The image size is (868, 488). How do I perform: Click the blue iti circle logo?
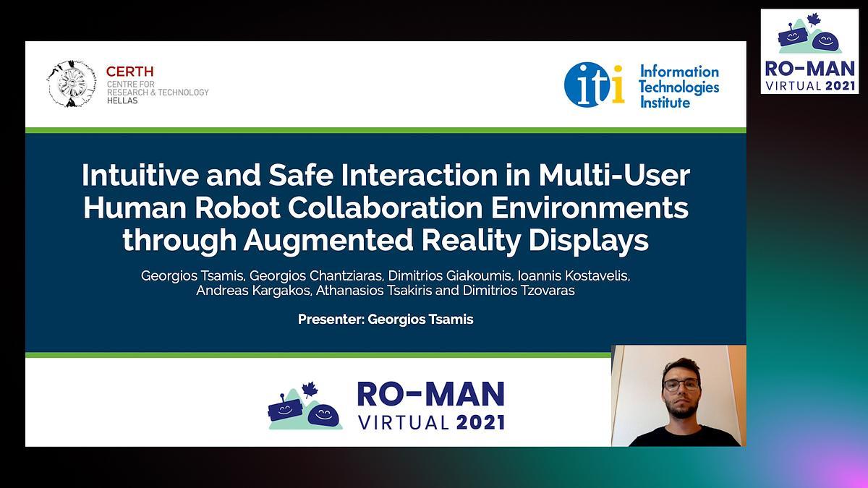click(x=587, y=85)
